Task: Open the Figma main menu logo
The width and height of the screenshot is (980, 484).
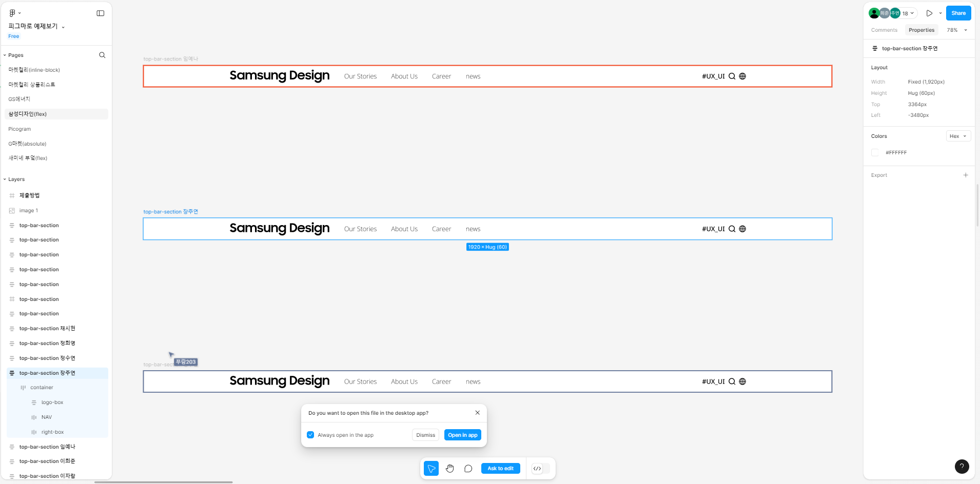Action: click(x=12, y=13)
